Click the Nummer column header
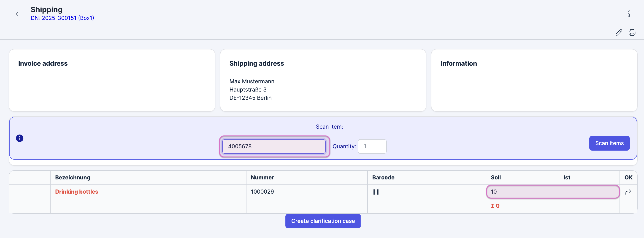 click(x=262, y=178)
